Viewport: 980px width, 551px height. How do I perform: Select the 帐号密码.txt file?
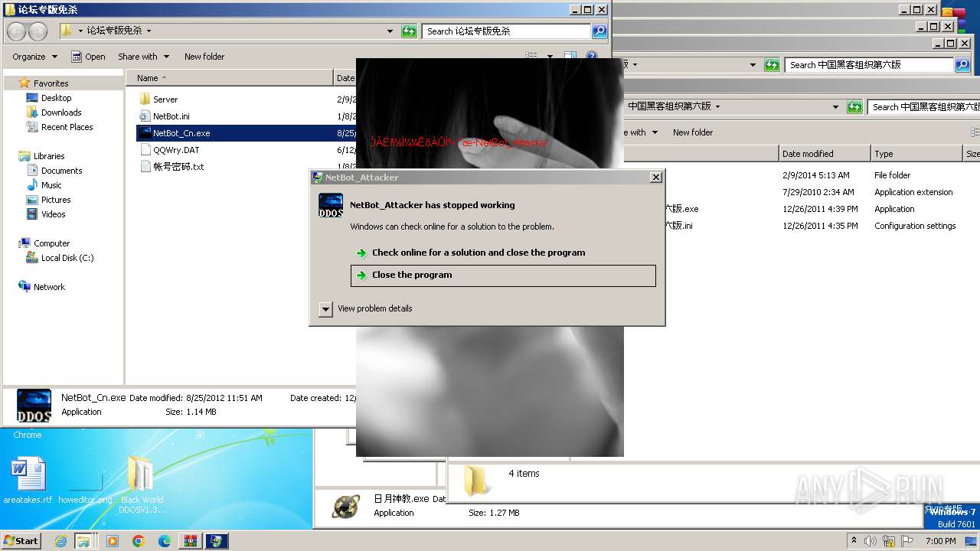[178, 167]
